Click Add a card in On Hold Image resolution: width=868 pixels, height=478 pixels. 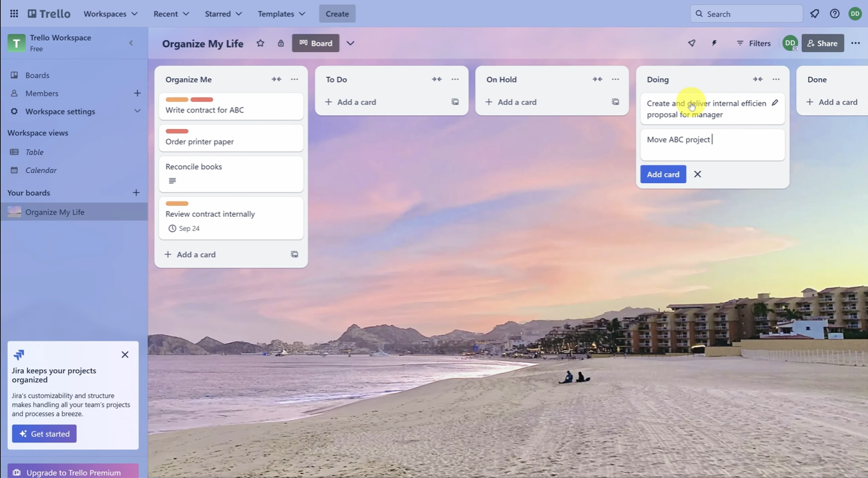coord(511,102)
